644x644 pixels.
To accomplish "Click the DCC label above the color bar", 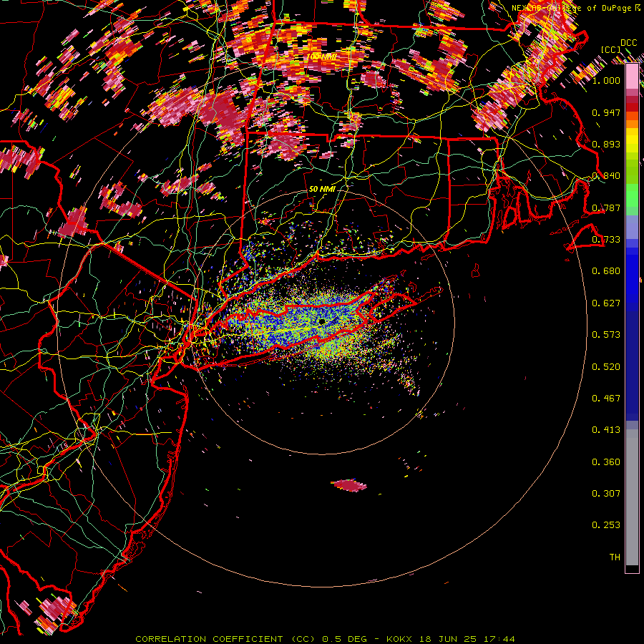I will coord(628,43).
